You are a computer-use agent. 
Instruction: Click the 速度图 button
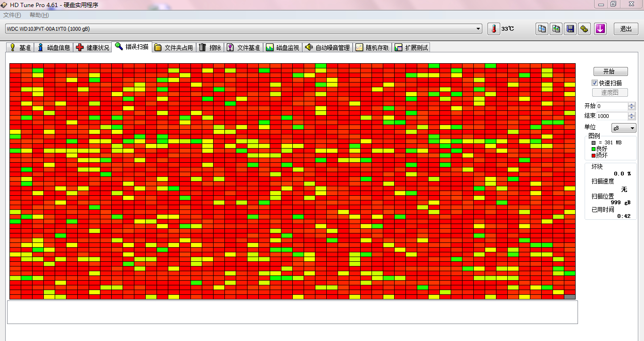coord(610,93)
